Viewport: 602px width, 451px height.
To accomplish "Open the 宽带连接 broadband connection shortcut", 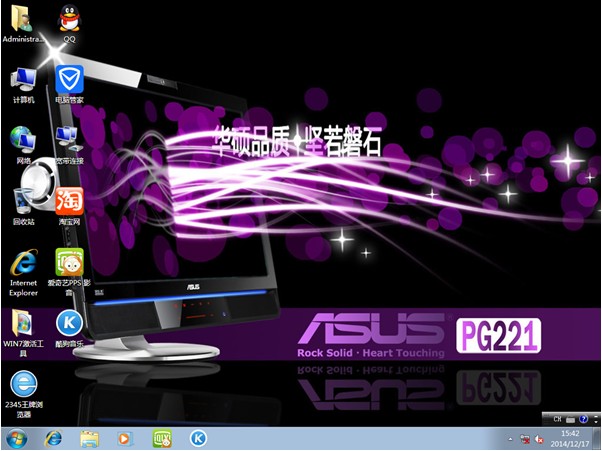I will coord(69,146).
